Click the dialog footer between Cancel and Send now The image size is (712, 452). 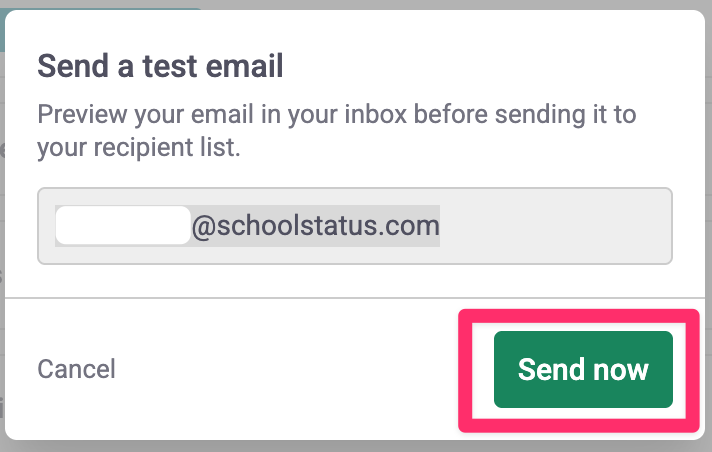[x=290, y=369]
